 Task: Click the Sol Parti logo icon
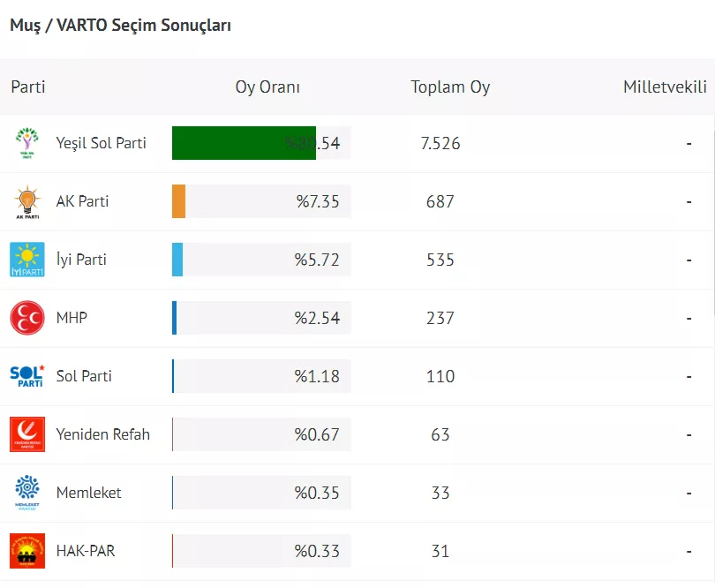point(27,376)
